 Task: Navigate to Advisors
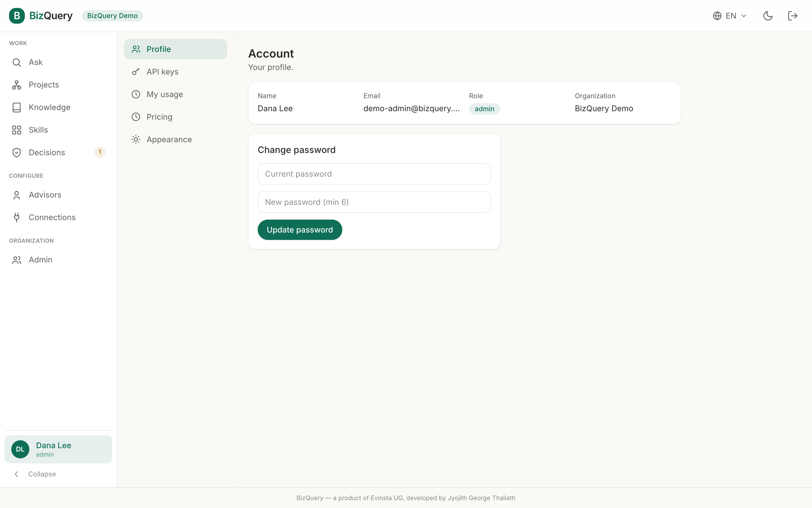click(x=58, y=195)
